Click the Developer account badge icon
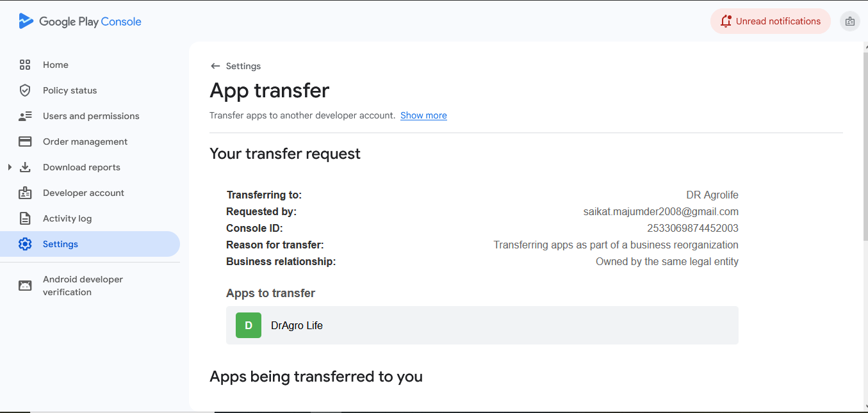The width and height of the screenshot is (868, 413). click(x=25, y=193)
